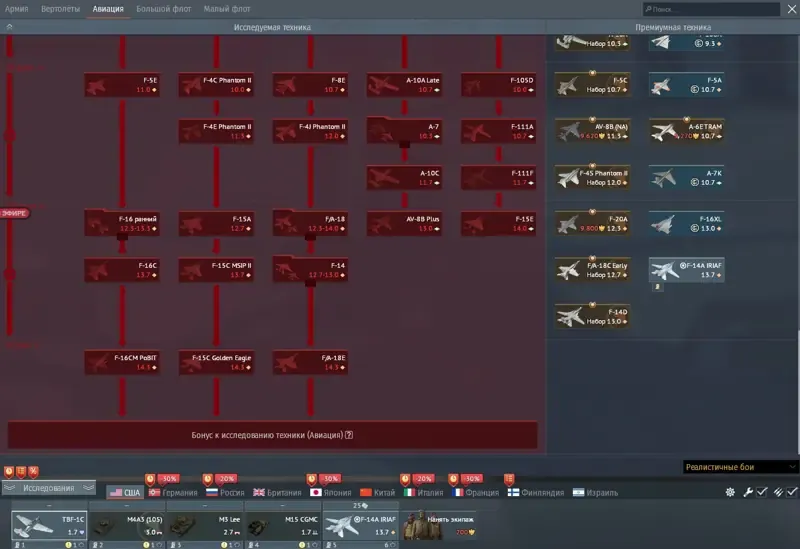Expand the A-7 group folder
The width and height of the screenshot is (800, 549).
[x=404, y=131]
